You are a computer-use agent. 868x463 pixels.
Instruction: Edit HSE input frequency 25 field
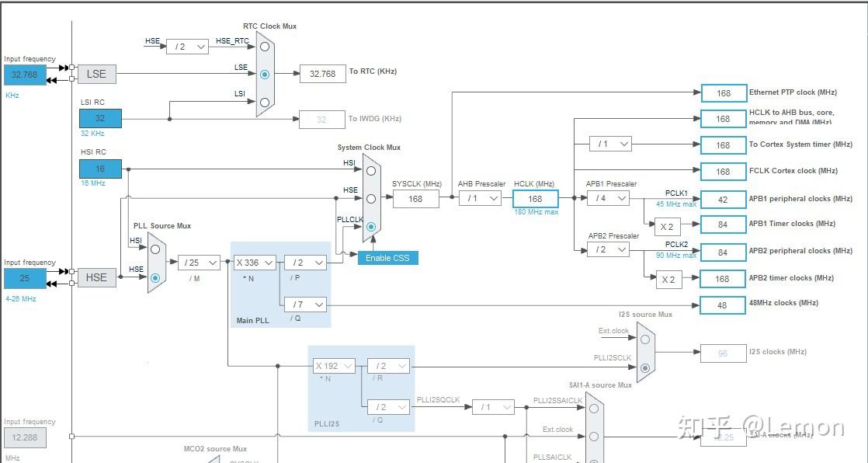click(25, 278)
